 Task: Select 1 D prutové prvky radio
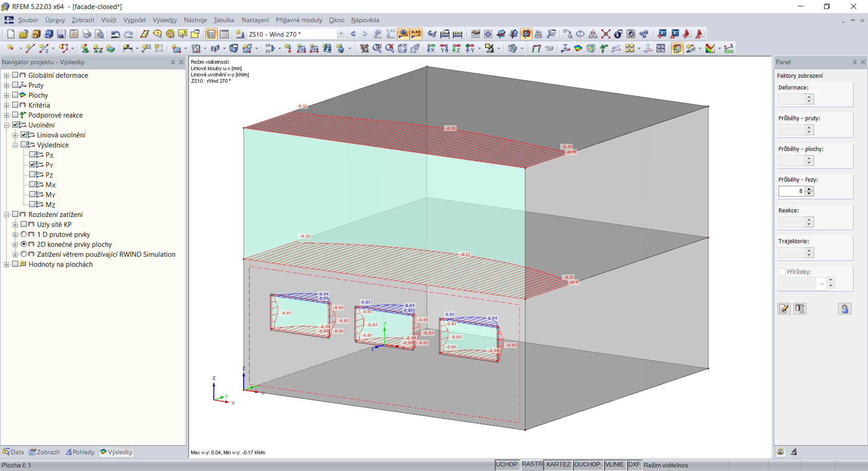(x=24, y=234)
